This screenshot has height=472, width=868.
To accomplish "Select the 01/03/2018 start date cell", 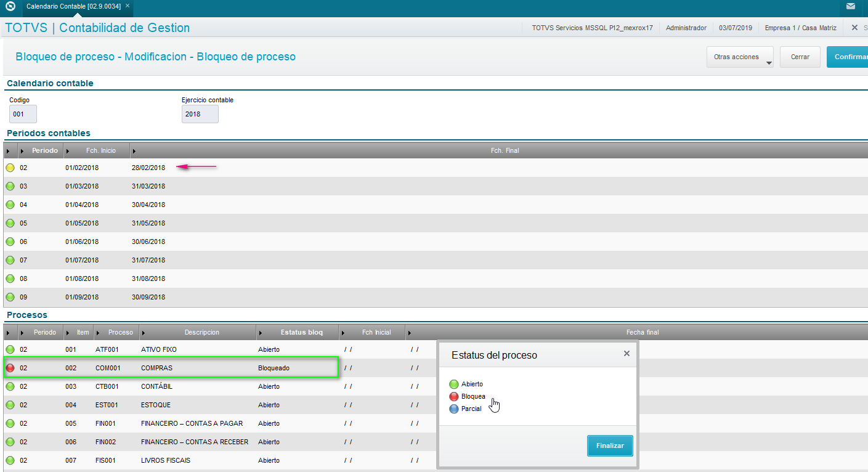I will [82, 186].
